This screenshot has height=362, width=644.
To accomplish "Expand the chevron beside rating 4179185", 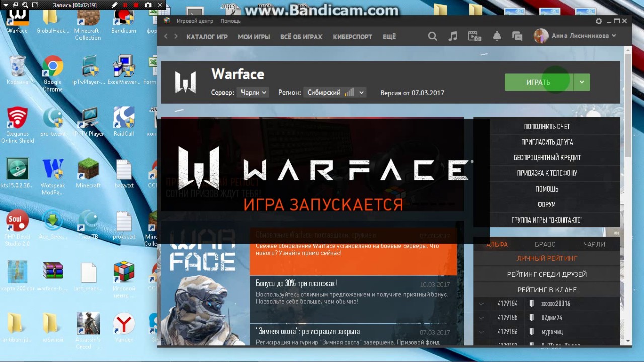I will point(482,318).
